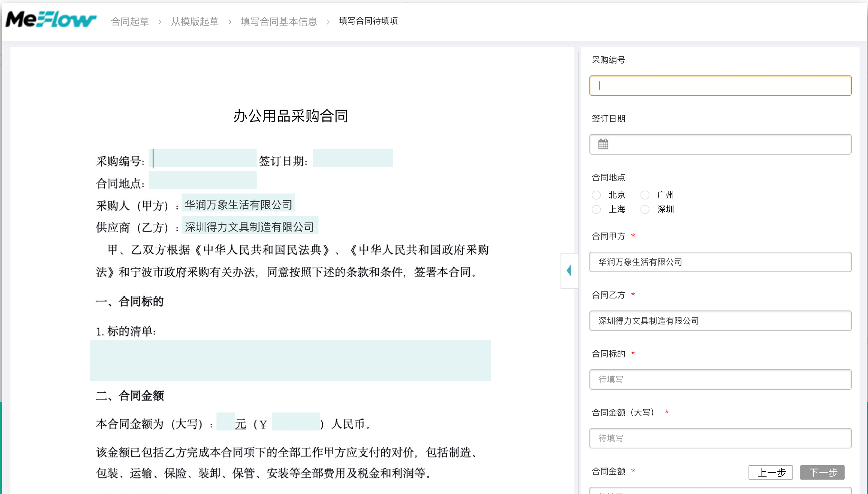Click the 标的清单 blank area in document
The image size is (868, 494).
290,360
